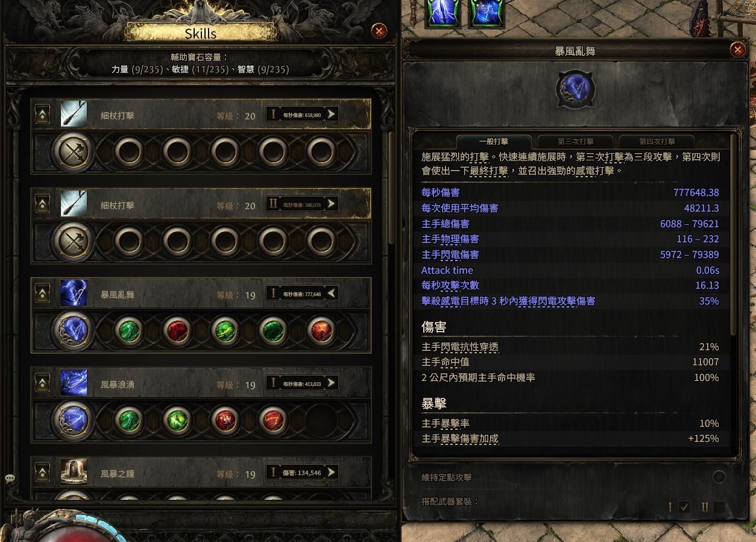Switch to the 第四次打擊 tab
This screenshot has width=756, height=542.
click(x=657, y=142)
